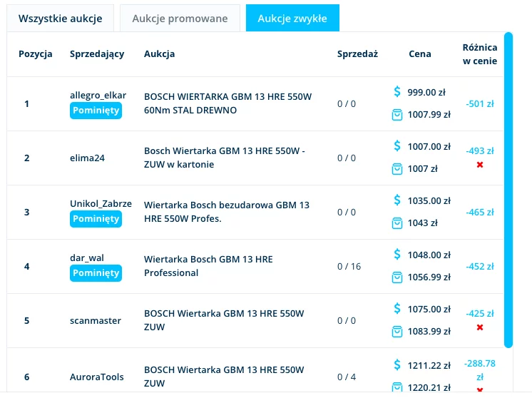Click the Aukcja column header
The height and width of the screenshot is (403, 532).
point(160,54)
